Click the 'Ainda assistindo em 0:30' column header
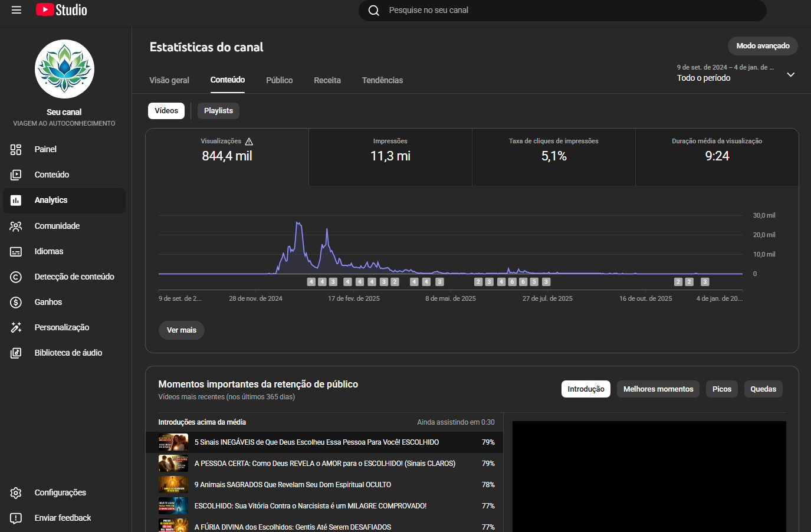Image resolution: width=811 pixels, height=532 pixels. pos(456,422)
